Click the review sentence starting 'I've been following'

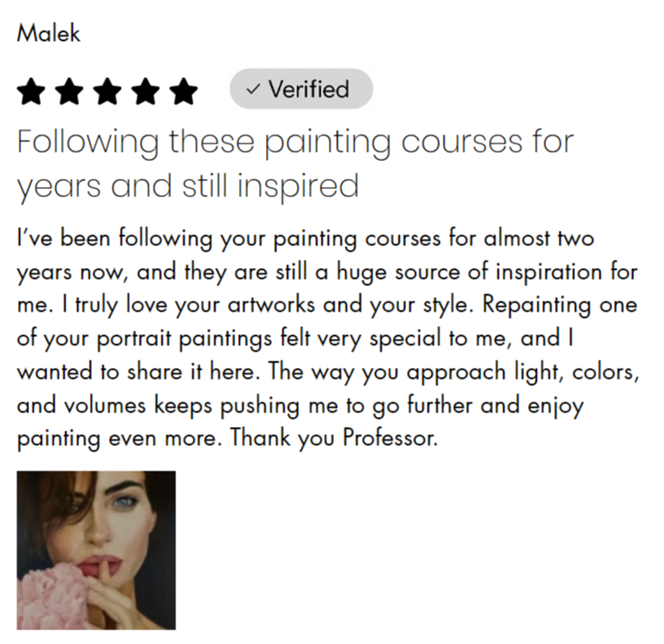click(306, 239)
